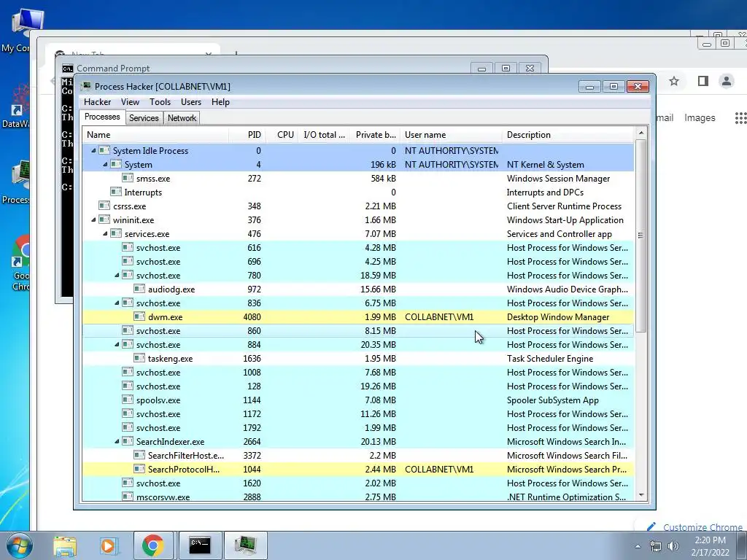Sort by User name column header
The image size is (747, 560).
(x=451, y=135)
